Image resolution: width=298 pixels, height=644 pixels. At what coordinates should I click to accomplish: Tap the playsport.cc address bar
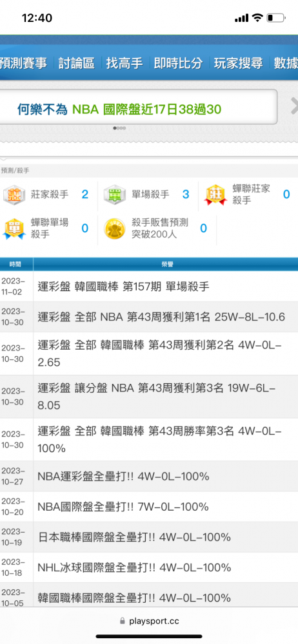pyautogui.click(x=149, y=621)
